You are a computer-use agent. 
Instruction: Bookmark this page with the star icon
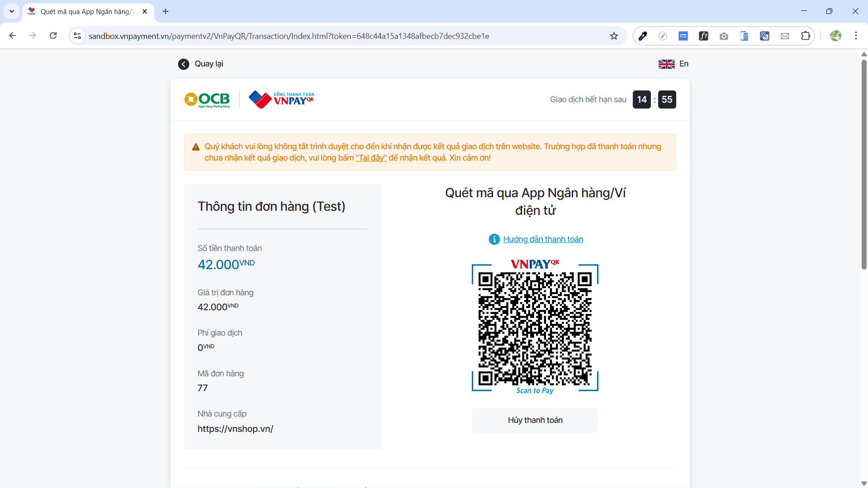[x=614, y=36]
